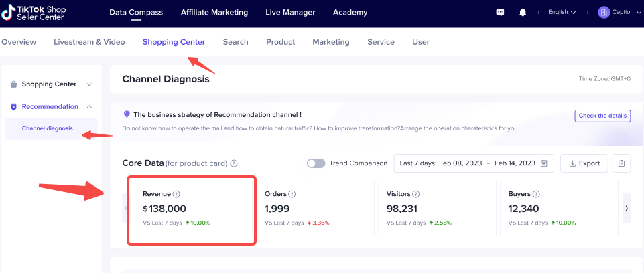644x273 pixels.
Task: Switch to the Livestream & Video tab
Action: pyautogui.click(x=89, y=42)
